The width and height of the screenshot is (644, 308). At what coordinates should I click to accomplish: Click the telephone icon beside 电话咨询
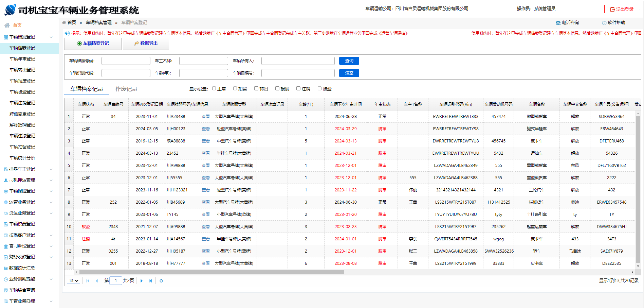pyautogui.click(x=558, y=23)
